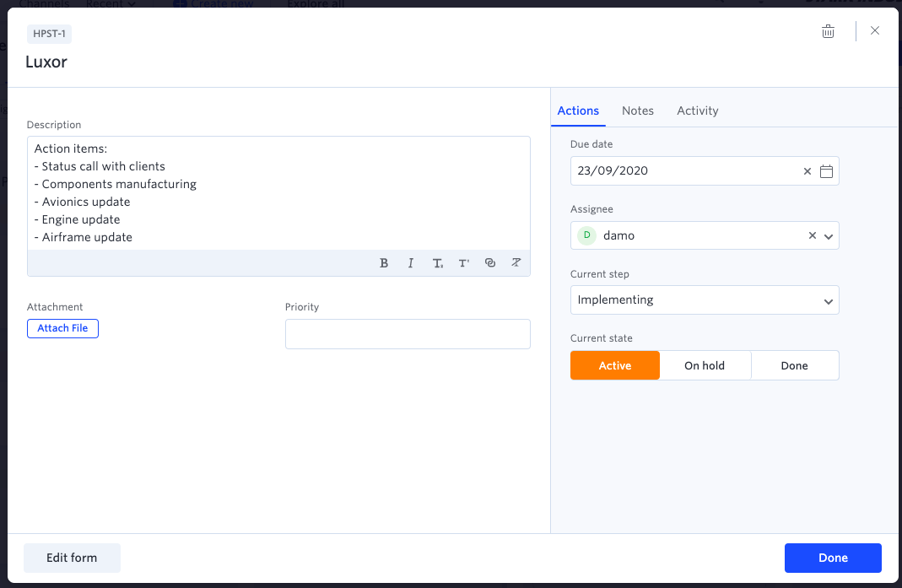This screenshot has width=902, height=588.
Task: Click the 'Action items:' line
Action: click(71, 148)
